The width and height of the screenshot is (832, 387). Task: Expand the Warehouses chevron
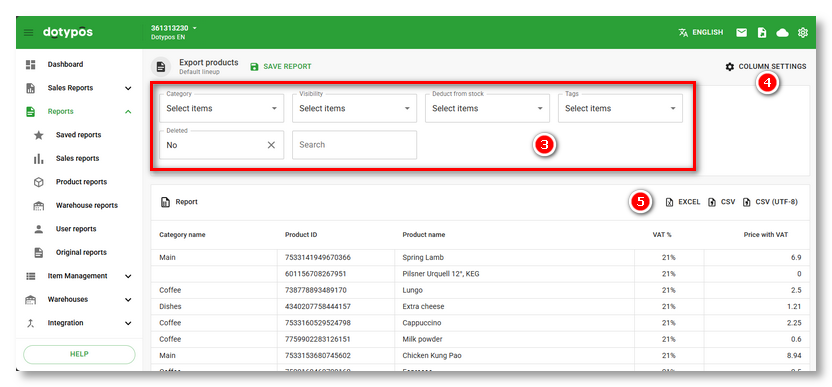pos(128,299)
